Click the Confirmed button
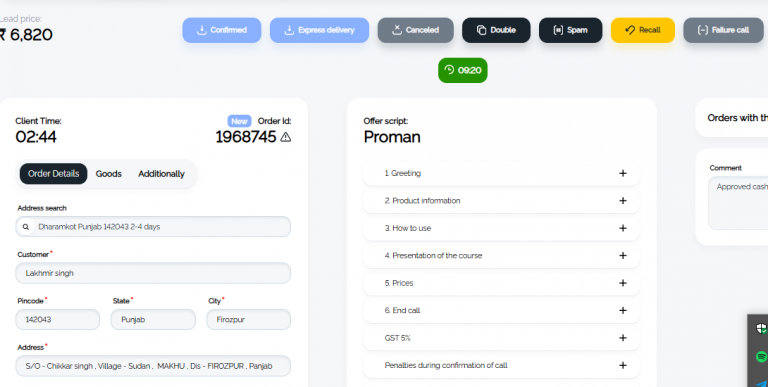Viewport: 768px width, 387px height. click(222, 30)
